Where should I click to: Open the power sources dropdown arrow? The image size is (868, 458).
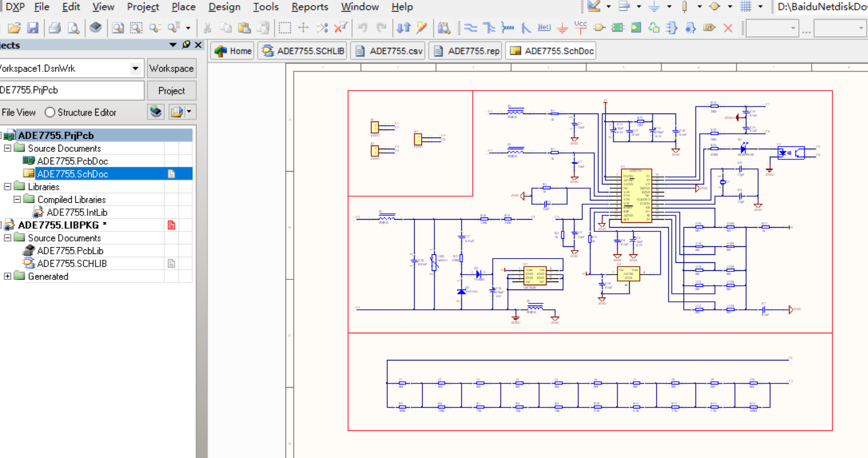pyautogui.click(x=669, y=7)
